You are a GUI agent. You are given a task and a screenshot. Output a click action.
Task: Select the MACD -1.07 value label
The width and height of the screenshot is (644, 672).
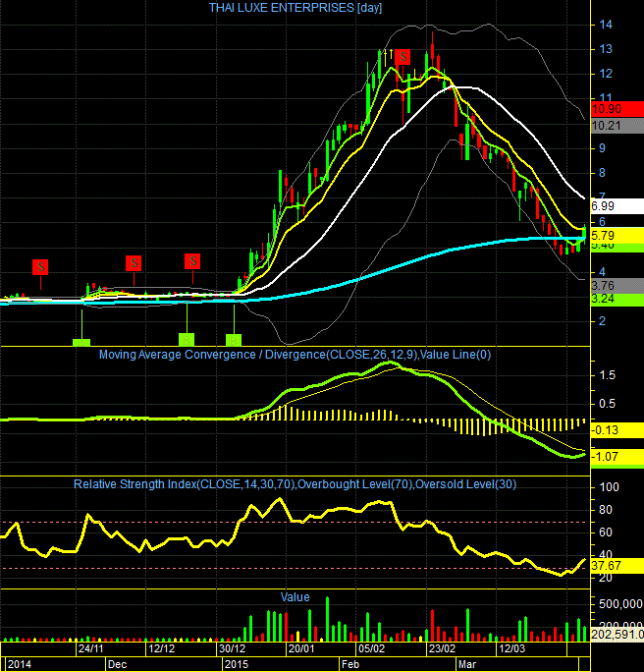(x=617, y=457)
